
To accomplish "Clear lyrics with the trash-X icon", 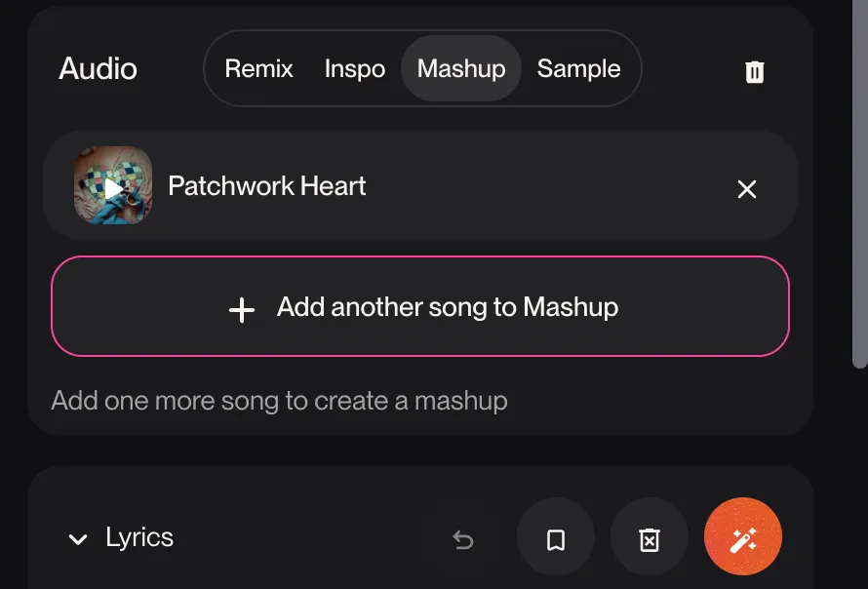I will (650, 537).
